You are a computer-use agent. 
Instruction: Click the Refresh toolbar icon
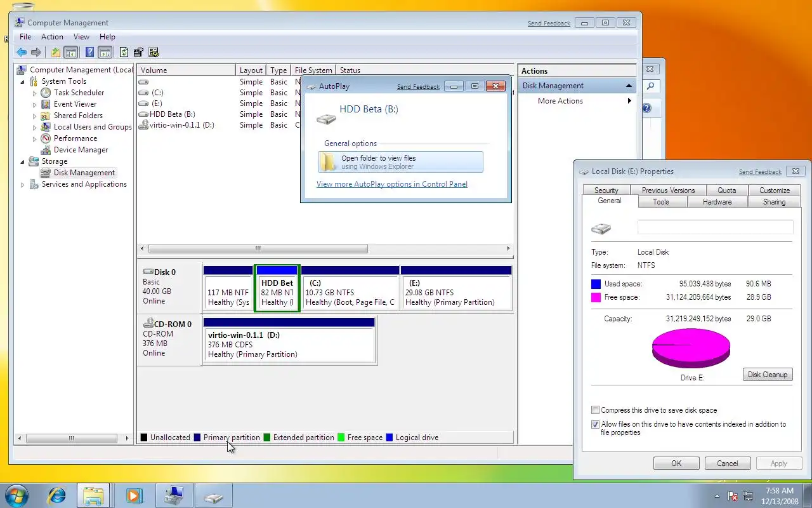click(124, 53)
